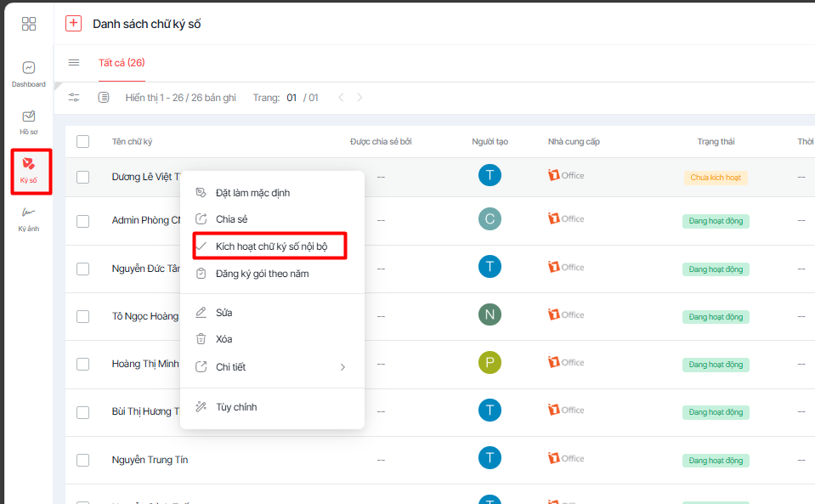Open the filter settings sliders icon
Viewport: 815px width, 504px height.
click(74, 98)
